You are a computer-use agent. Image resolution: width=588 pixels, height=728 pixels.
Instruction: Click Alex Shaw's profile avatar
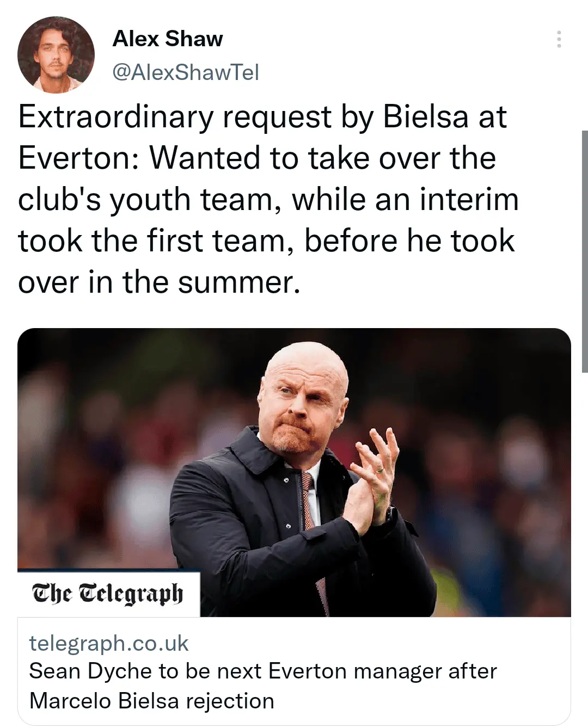click(x=56, y=55)
